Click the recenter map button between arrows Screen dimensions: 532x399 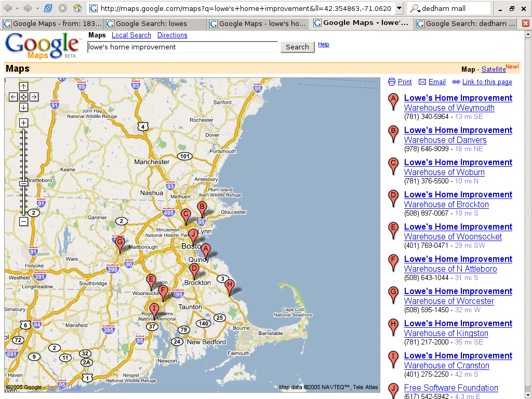(x=23, y=97)
